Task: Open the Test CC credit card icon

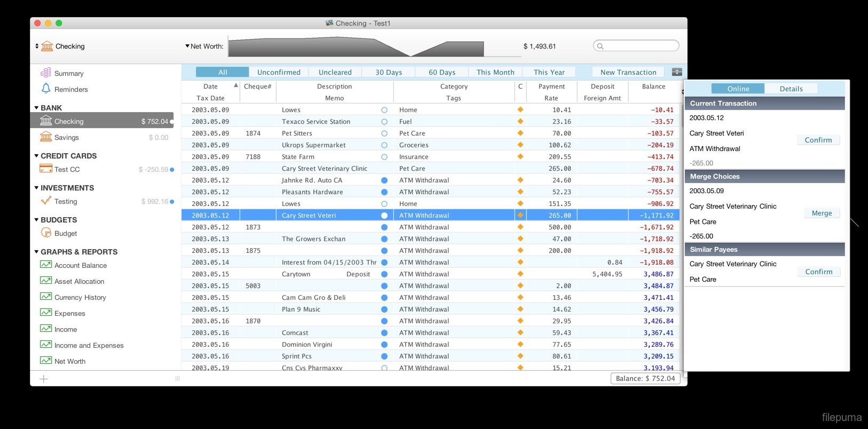Action: (46, 169)
